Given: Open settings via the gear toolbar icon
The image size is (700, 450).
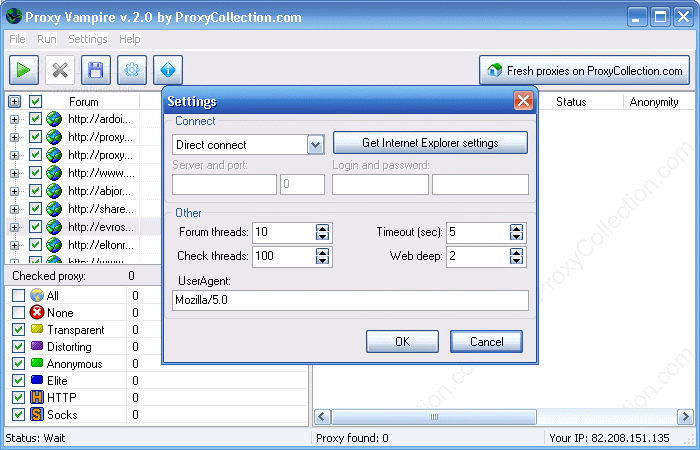Looking at the screenshot, I should coord(132,70).
